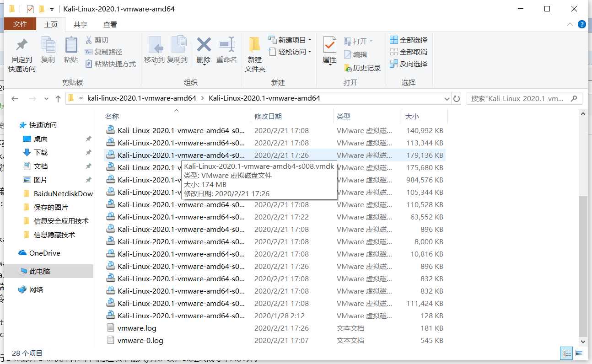
Task: Click the vertical scrollbar of file list
Action: pyautogui.click(x=582, y=267)
